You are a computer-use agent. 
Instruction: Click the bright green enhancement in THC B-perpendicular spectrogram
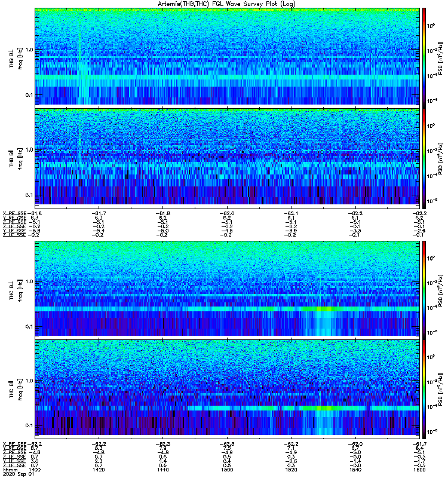(323, 309)
